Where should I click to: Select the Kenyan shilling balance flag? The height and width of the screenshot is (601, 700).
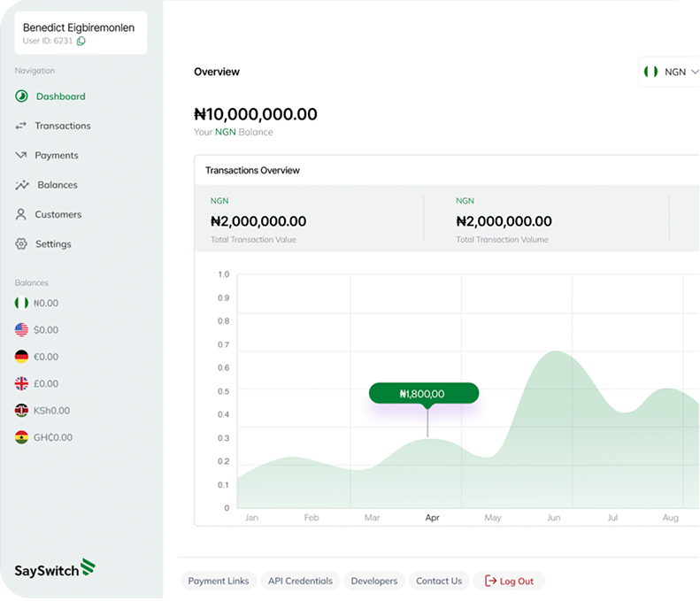(x=21, y=410)
